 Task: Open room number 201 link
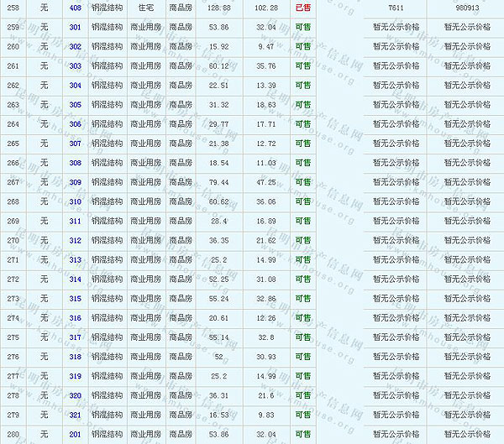[76, 435]
